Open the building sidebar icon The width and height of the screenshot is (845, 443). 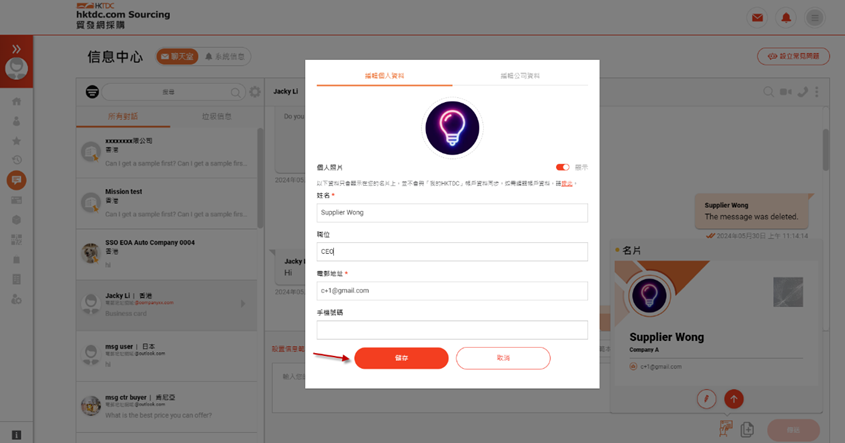click(x=16, y=260)
